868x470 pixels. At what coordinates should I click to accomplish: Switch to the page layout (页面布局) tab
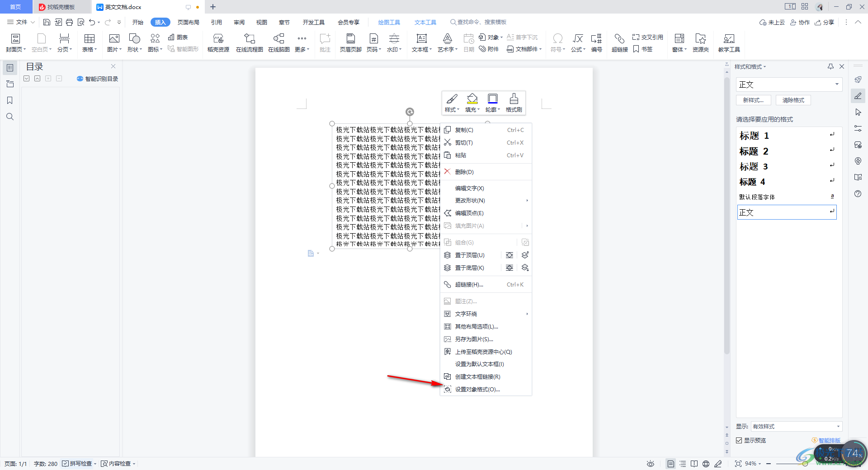coord(189,22)
